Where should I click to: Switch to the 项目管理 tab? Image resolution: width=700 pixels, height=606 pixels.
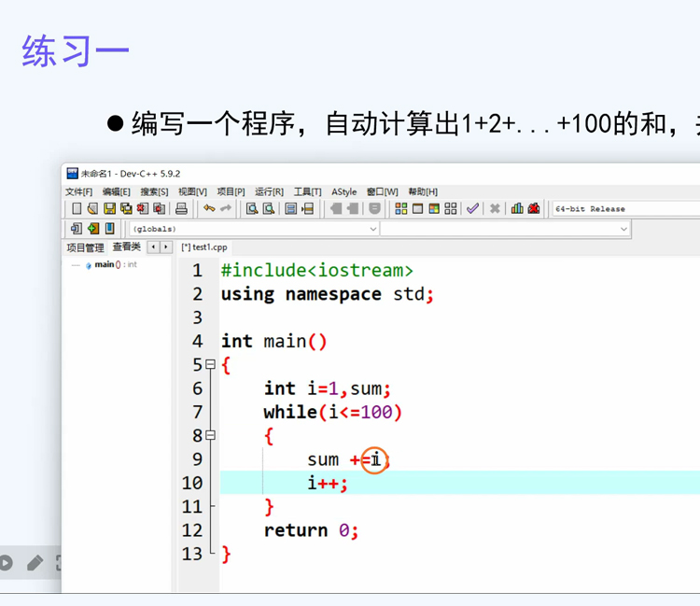[x=85, y=247]
